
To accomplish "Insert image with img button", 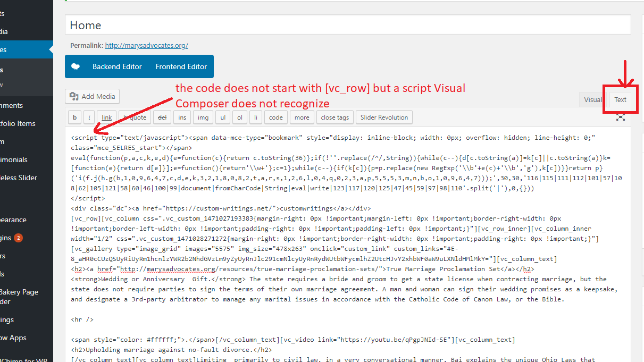I will pos(203,117).
